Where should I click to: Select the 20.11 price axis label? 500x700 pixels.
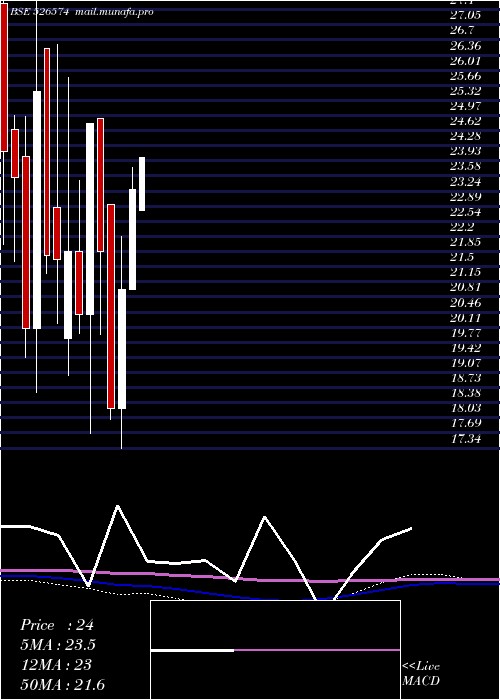(466, 318)
